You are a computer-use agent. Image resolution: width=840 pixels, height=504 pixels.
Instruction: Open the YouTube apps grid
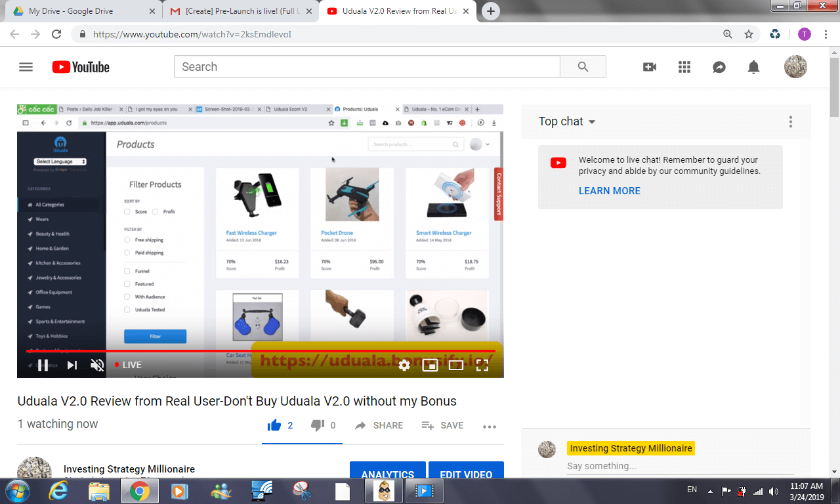point(684,67)
